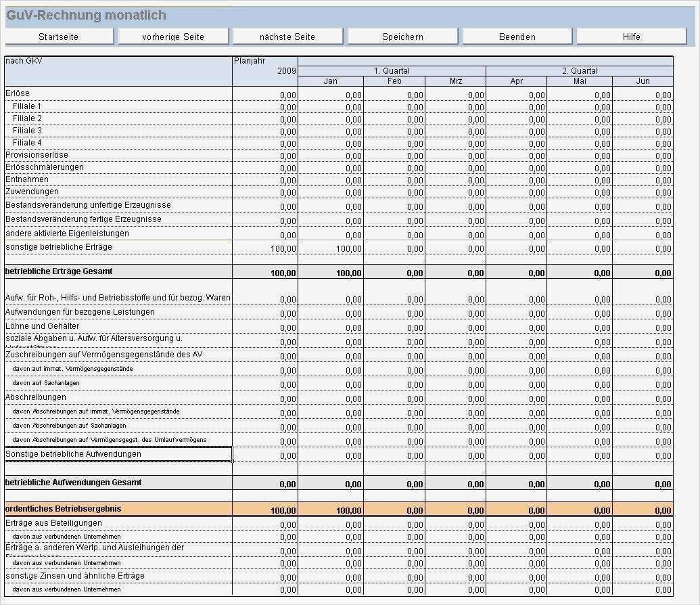
Task: Click the Apr column header
Action: pos(517,81)
